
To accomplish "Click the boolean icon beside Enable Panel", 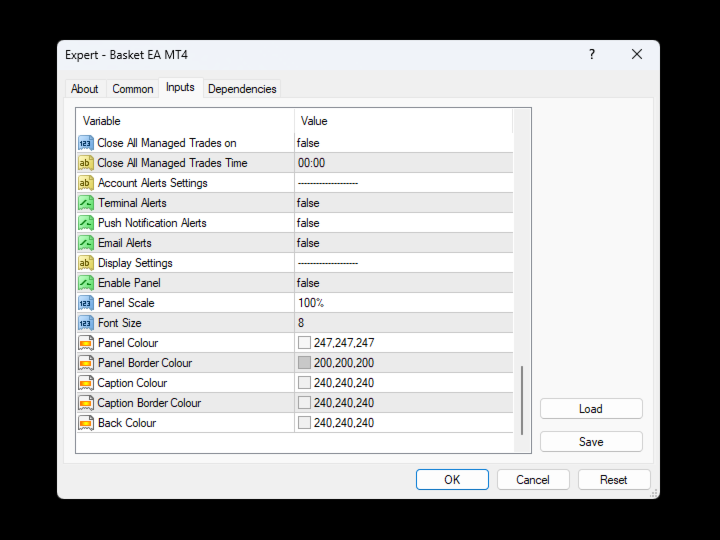I will 86,283.
